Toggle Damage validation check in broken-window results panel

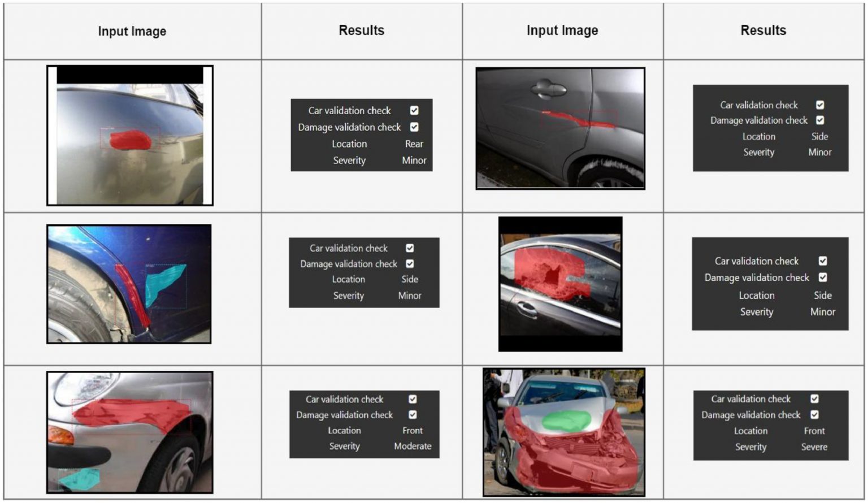coord(823,277)
